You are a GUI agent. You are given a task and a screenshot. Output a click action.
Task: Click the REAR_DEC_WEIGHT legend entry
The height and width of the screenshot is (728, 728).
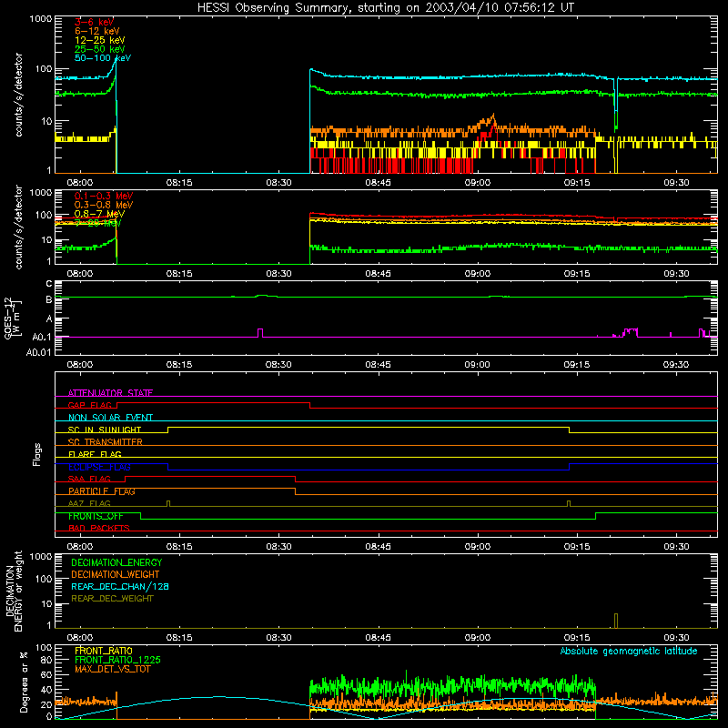tap(112, 599)
